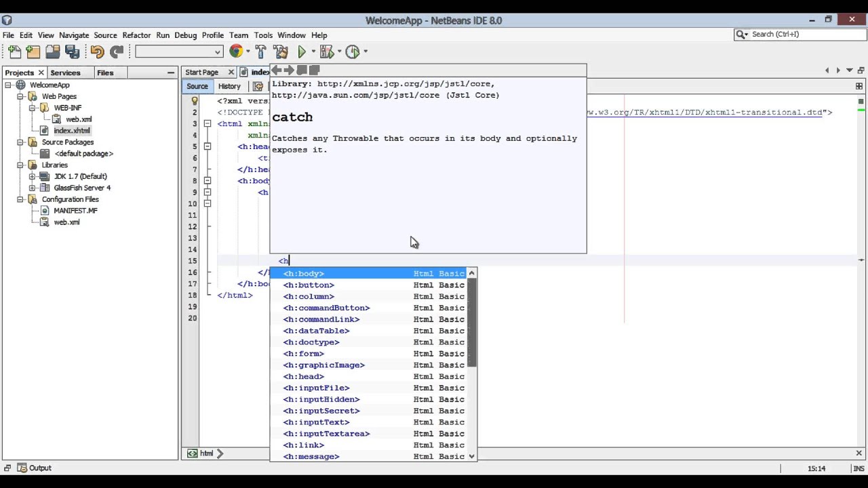Click the Redo toolbar icon
Image resolution: width=868 pixels, height=488 pixels.
click(117, 52)
